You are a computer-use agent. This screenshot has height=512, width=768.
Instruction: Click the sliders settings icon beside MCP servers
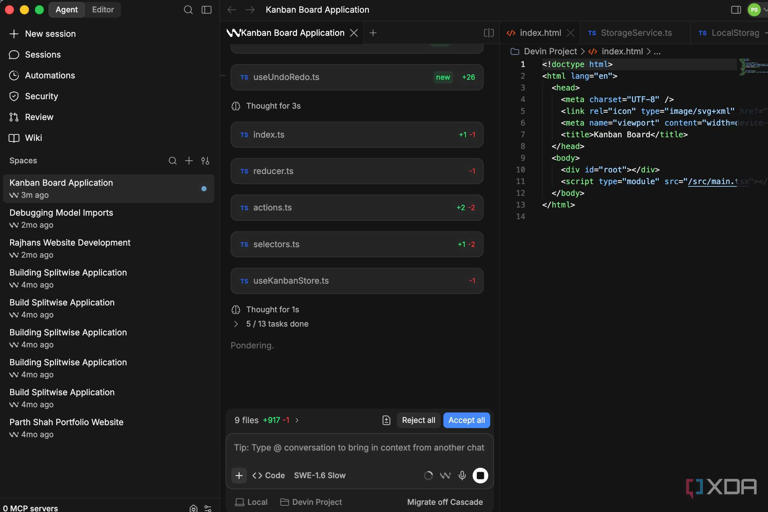point(208,508)
